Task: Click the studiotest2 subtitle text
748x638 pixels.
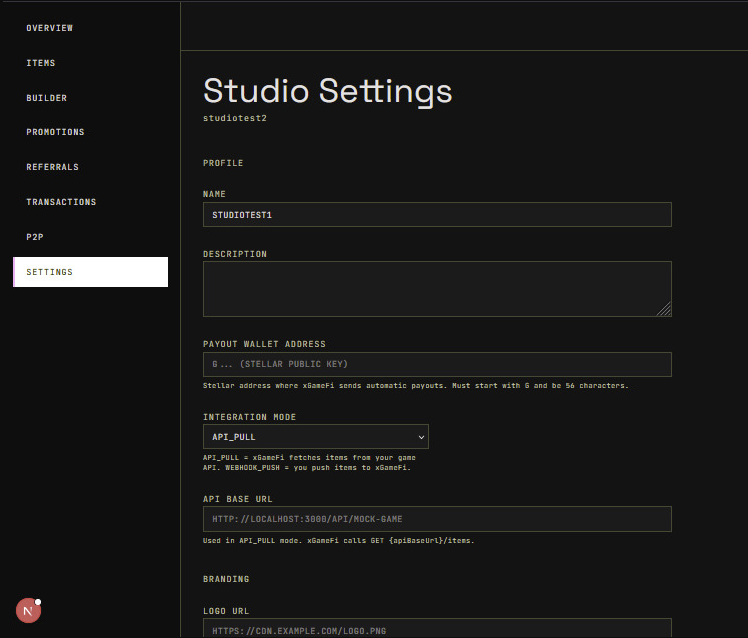Action: [235, 118]
